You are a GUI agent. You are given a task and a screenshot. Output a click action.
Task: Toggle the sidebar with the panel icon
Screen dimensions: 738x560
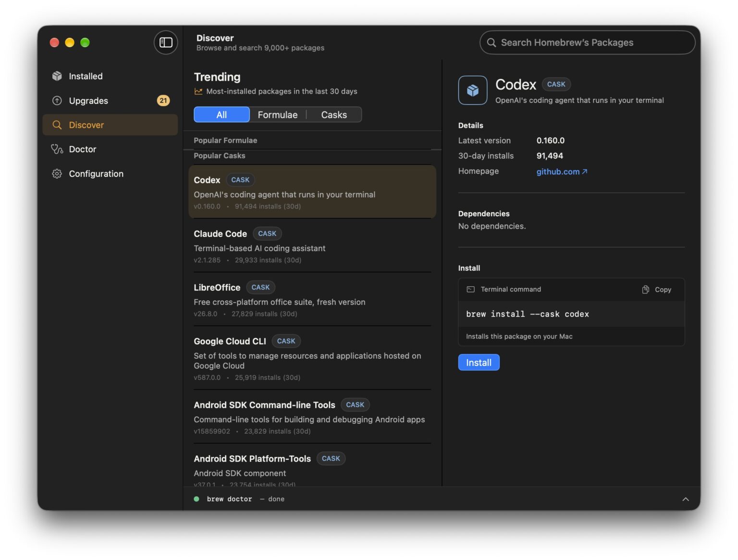(166, 43)
